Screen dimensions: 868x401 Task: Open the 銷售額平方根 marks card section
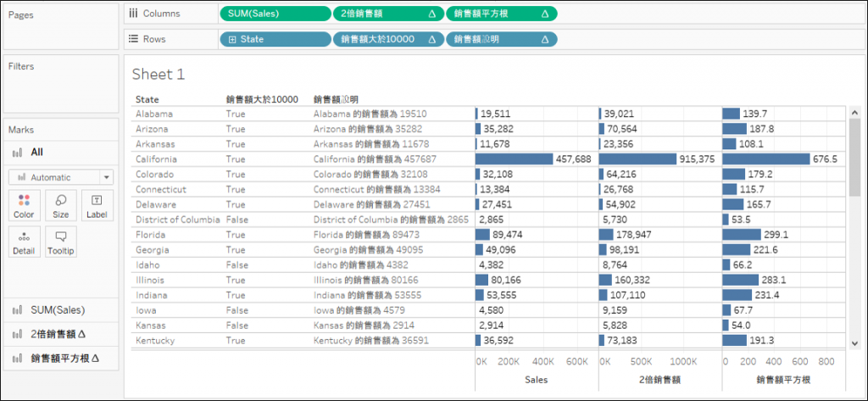click(x=61, y=359)
